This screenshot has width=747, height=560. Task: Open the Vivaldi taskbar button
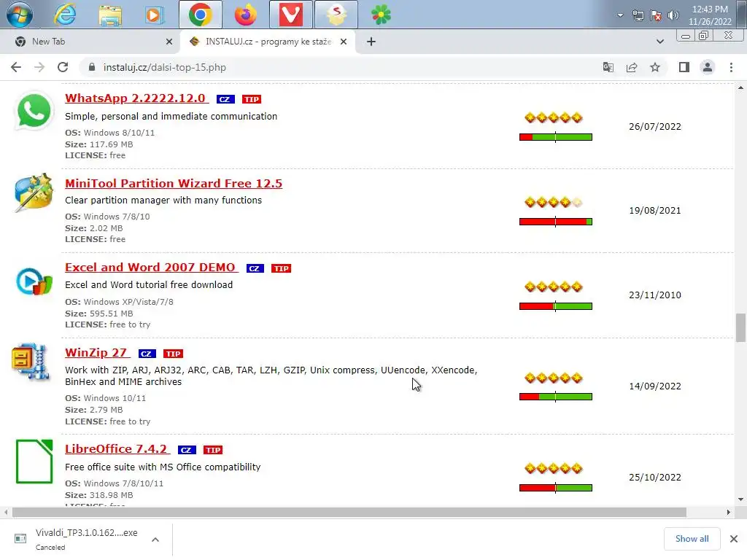tap(290, 15)
